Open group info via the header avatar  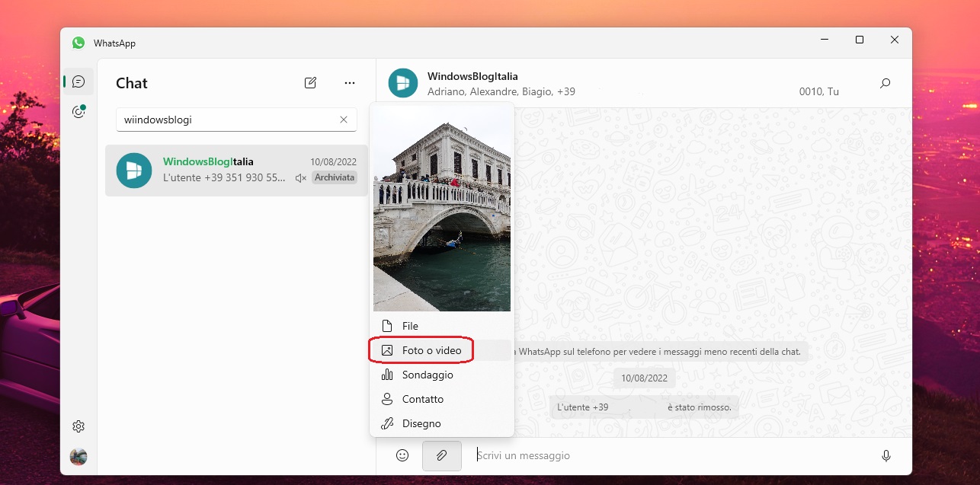(403, 83)
